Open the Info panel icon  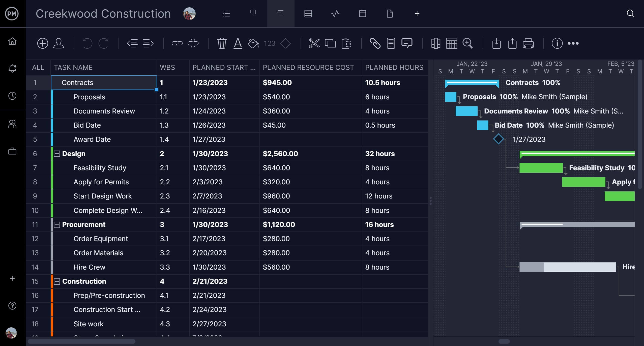tap(557, 43)
